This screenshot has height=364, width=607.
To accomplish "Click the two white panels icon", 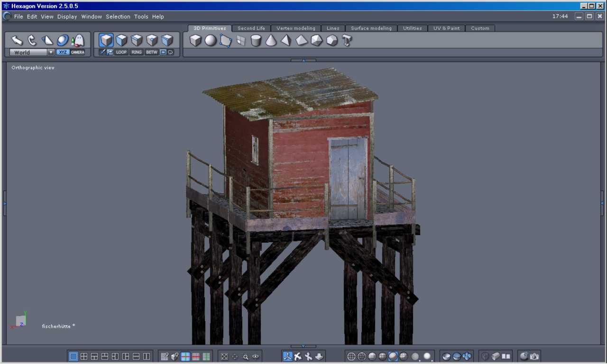I will (x=506, y=356).
